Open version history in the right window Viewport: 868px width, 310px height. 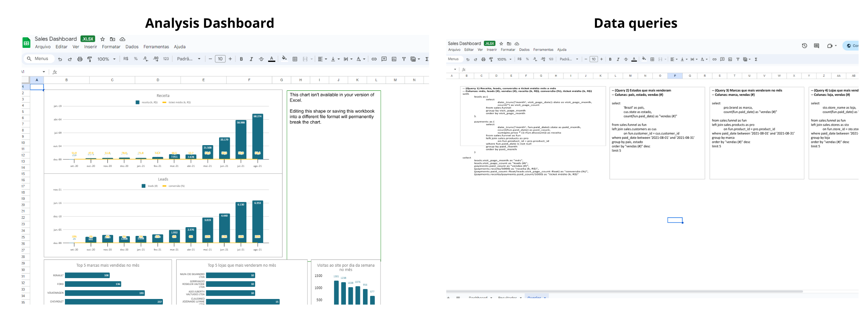point(804,46)
